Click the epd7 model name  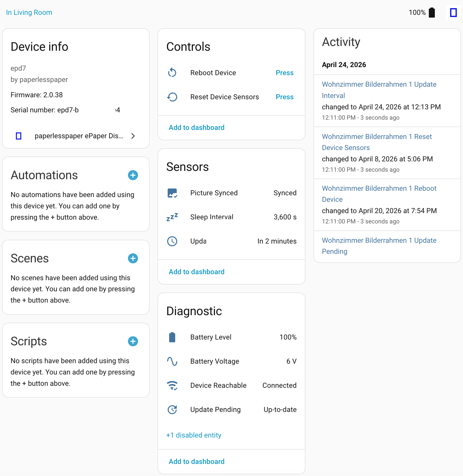(18, 68)
